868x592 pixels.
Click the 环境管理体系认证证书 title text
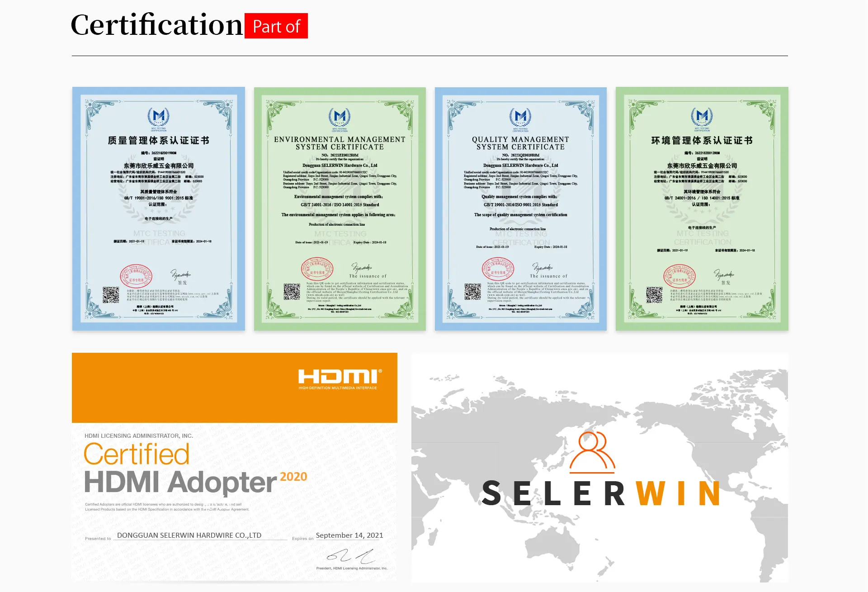(702, 141)
